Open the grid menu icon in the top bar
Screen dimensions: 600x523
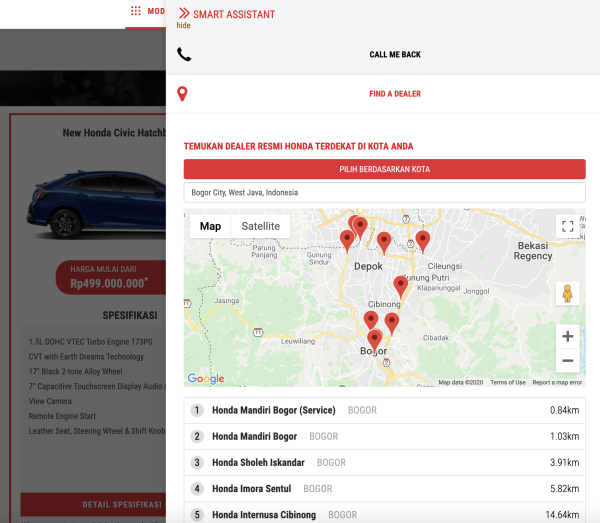pos(135,11)
